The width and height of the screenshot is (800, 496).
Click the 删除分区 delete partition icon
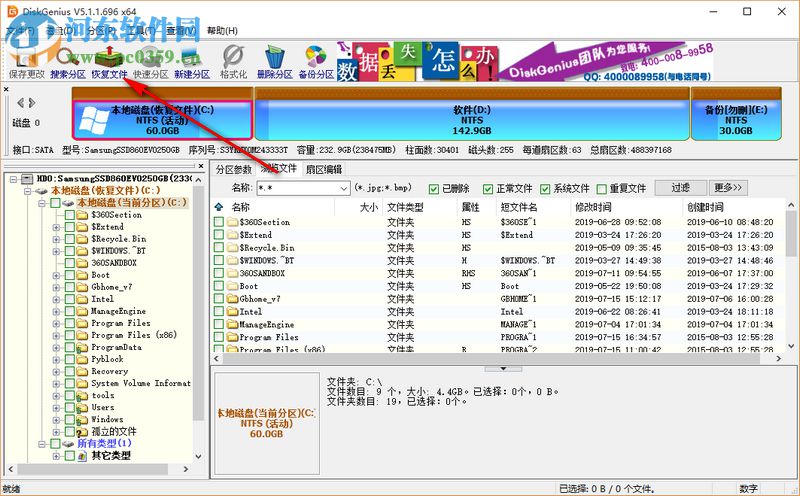click(x=274, y=62)
